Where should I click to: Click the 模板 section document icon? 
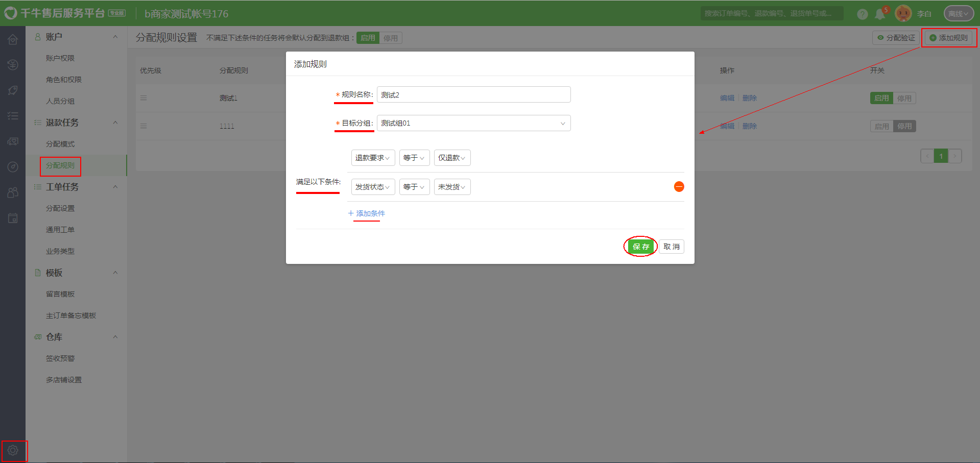tap(38, 273)
